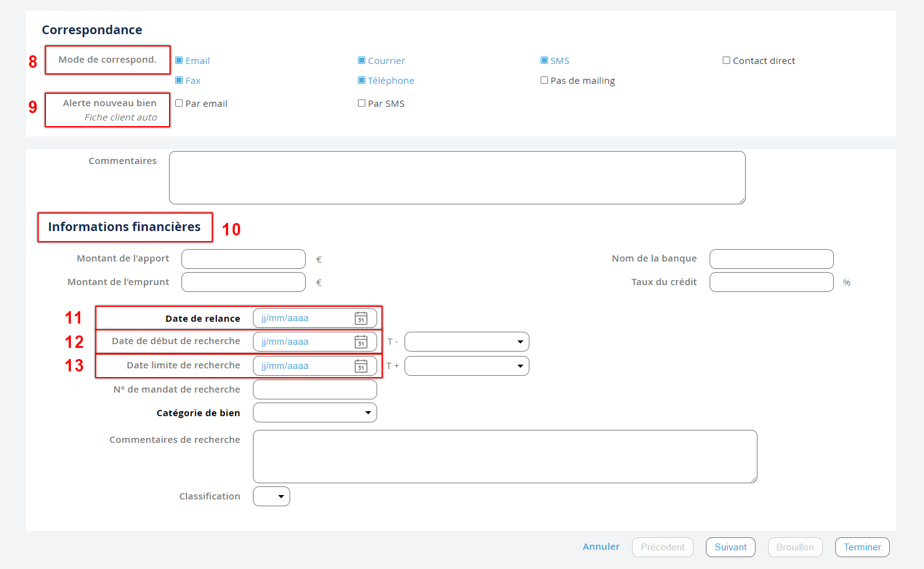Open calendar picker for Date de début de recherche
924x569 pixels.
click(x=360, y=342)
